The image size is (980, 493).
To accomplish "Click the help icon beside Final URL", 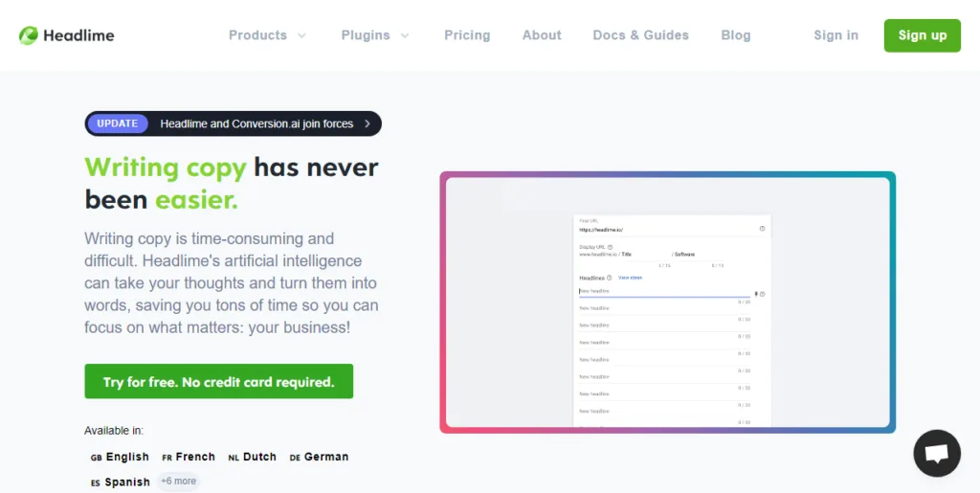I will pyautogui.click(x=762, y=229).
